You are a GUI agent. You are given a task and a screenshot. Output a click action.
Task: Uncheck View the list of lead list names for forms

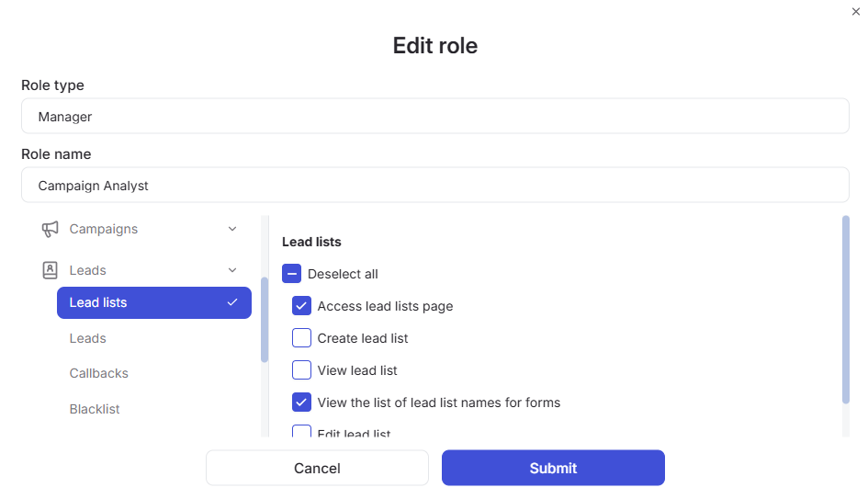301,403
